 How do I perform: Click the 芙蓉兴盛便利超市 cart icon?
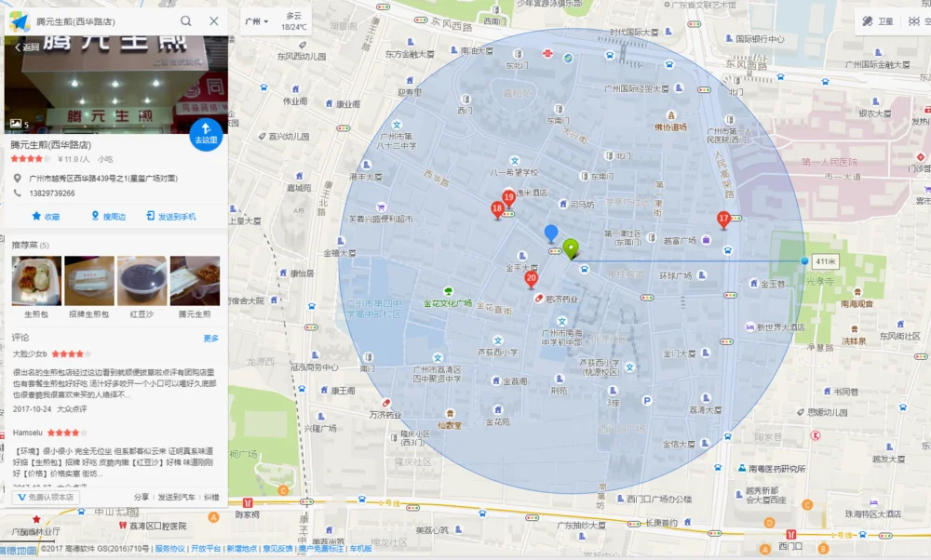pos(381,207)
